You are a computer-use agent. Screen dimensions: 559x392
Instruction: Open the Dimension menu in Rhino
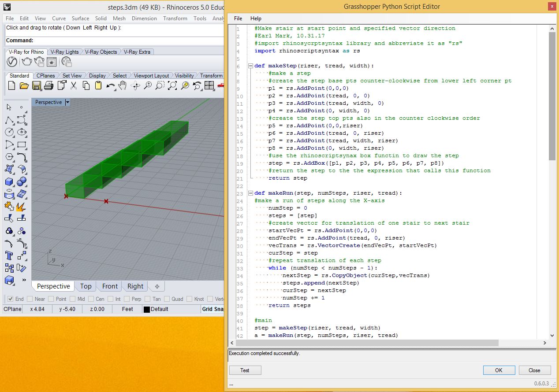[144, 18]
